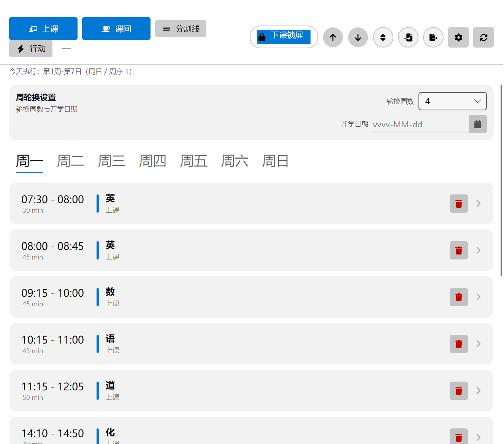The height and width of the screenshot is (444, 504).
Task: Click the move down arrow icon
Action: coord(358,37)
